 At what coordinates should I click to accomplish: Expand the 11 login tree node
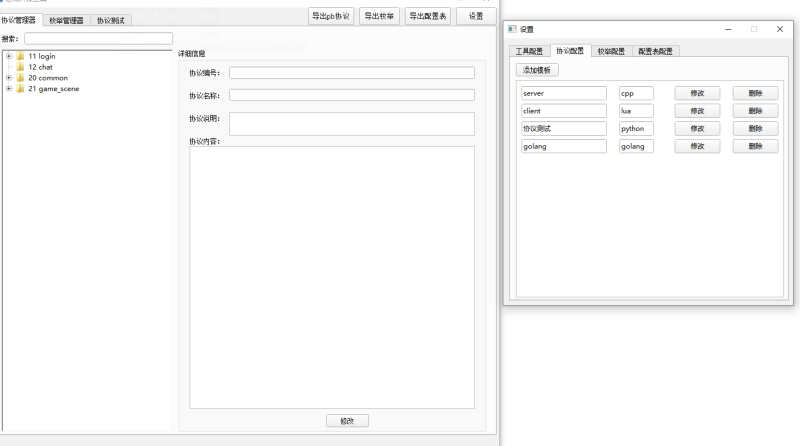click(x=8, y=56)
